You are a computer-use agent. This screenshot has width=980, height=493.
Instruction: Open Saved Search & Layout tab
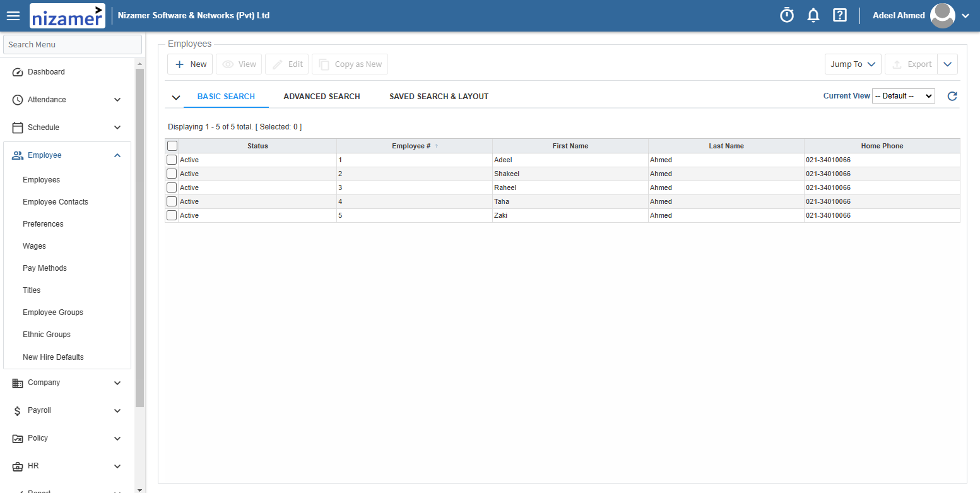(439, 97)
